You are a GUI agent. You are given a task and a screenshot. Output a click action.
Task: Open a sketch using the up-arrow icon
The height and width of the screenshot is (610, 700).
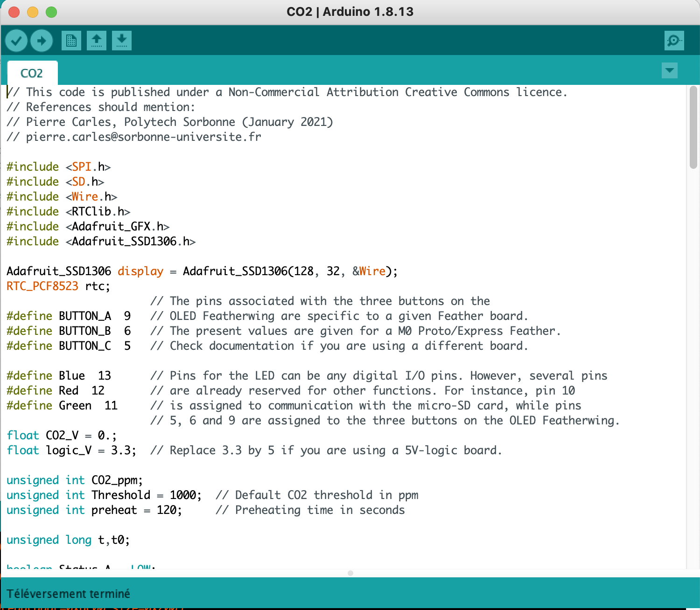pos(97,41)
